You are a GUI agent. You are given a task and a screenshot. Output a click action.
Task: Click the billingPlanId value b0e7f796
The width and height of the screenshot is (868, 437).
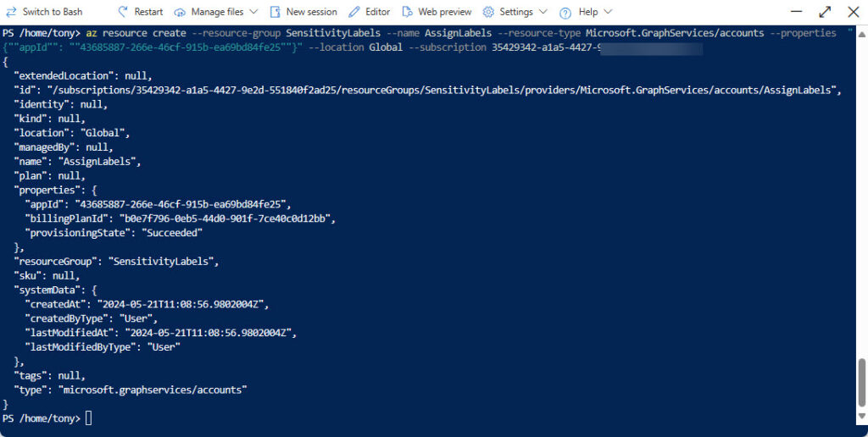(x=224, y=218)
